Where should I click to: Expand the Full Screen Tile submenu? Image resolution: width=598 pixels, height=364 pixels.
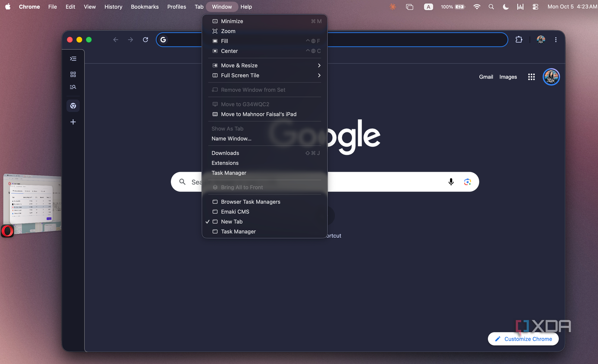click(x=264, y=75)
